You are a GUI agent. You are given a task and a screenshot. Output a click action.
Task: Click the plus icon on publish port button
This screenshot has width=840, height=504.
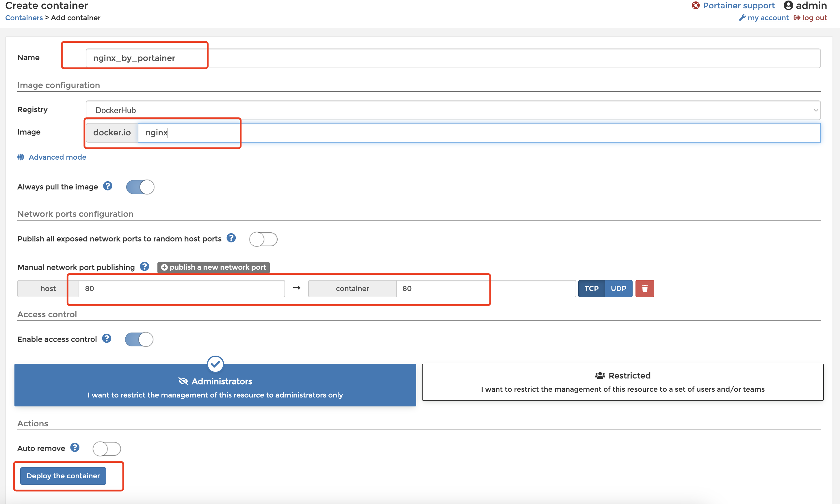[164, 268]
